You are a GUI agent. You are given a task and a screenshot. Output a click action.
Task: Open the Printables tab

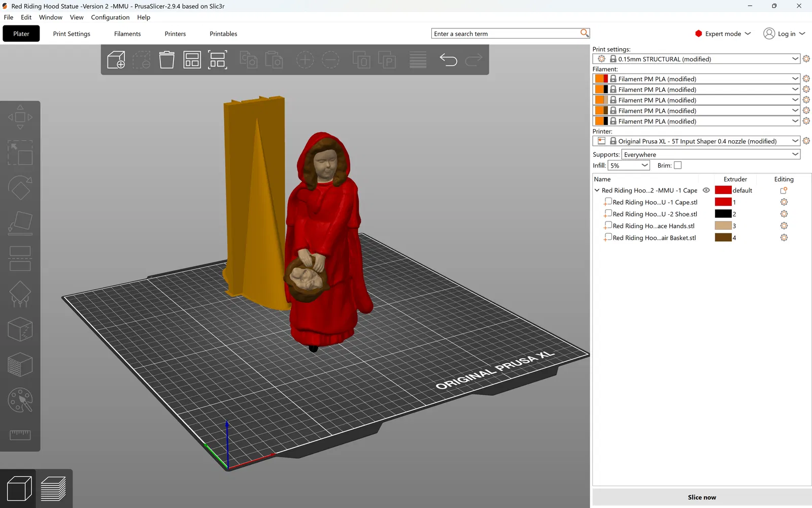[223, 34]
